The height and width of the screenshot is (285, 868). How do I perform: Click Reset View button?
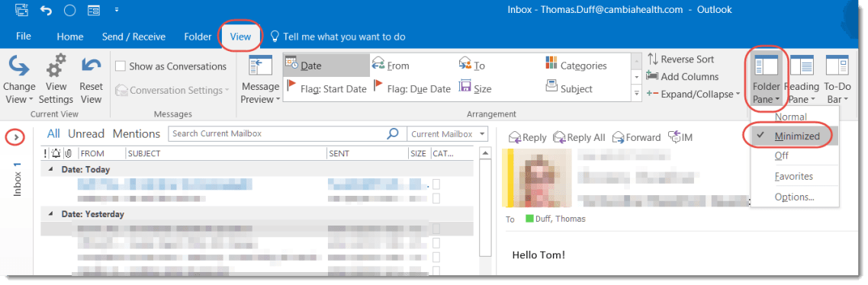pyautogui.click(x=91, y=79)
